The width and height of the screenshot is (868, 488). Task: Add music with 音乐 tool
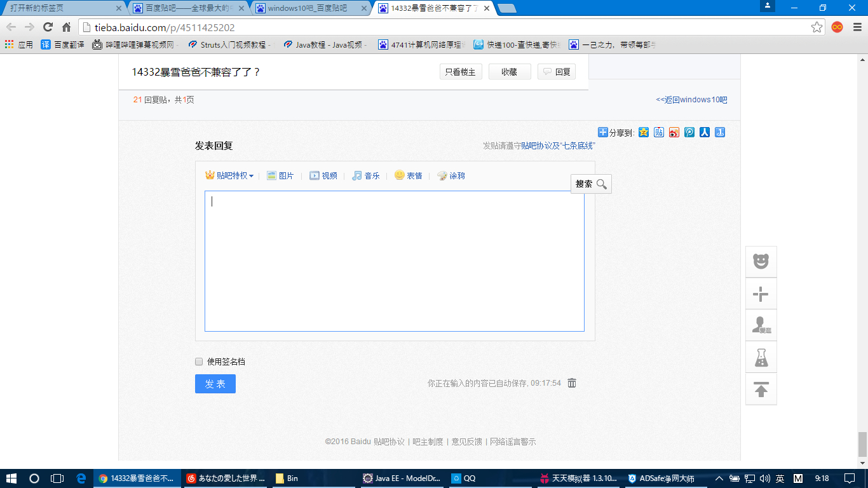(366, 175)
